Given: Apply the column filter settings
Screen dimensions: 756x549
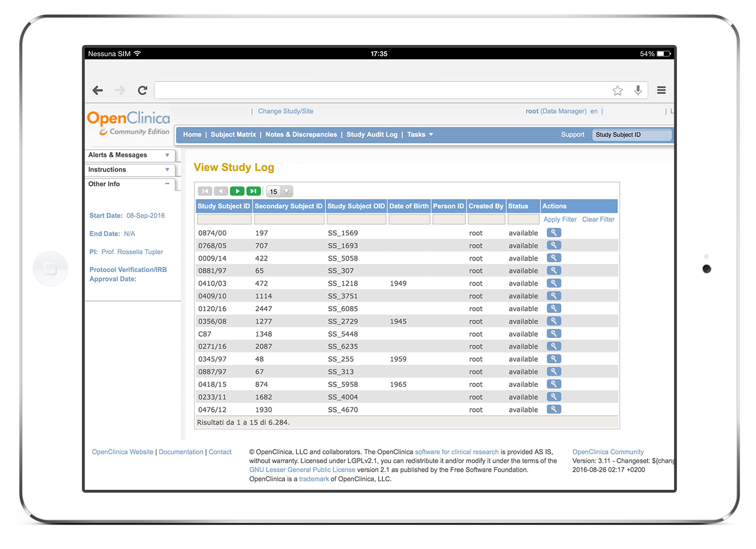Looking at the screenshot, I should point(560,219).
